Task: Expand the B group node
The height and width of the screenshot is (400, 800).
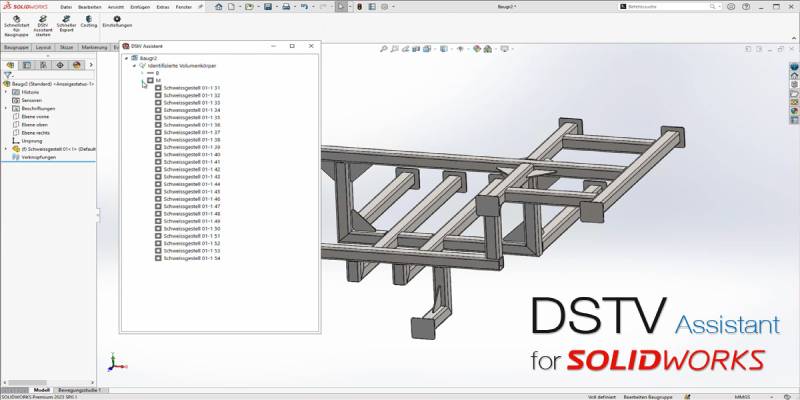Action: 142,73
